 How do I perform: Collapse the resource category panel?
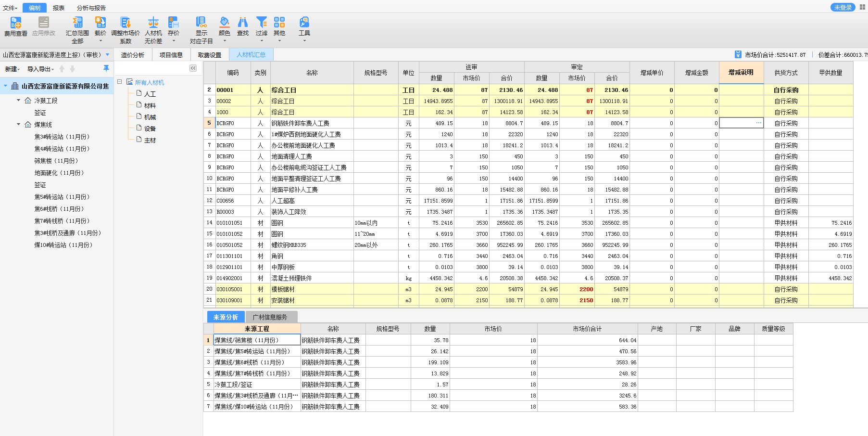tap(193, 68)
